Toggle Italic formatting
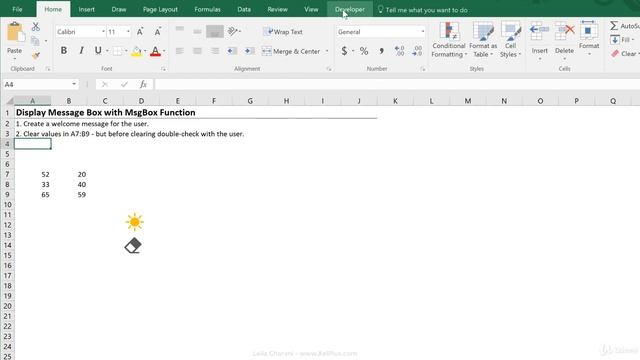The height and width of the screenshot is (360, 640). pyautogui.click(x=81, y=51)
